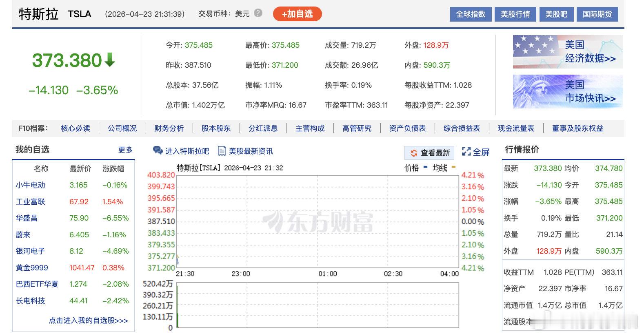Select the 财务分析 F10 tab
This screenshot has height=336, width=644.
169,128
